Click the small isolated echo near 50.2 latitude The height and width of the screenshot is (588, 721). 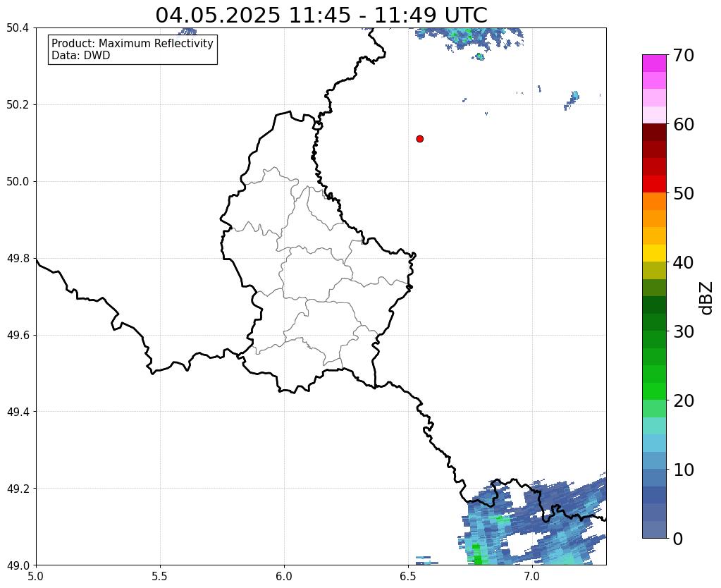[572, 100]
